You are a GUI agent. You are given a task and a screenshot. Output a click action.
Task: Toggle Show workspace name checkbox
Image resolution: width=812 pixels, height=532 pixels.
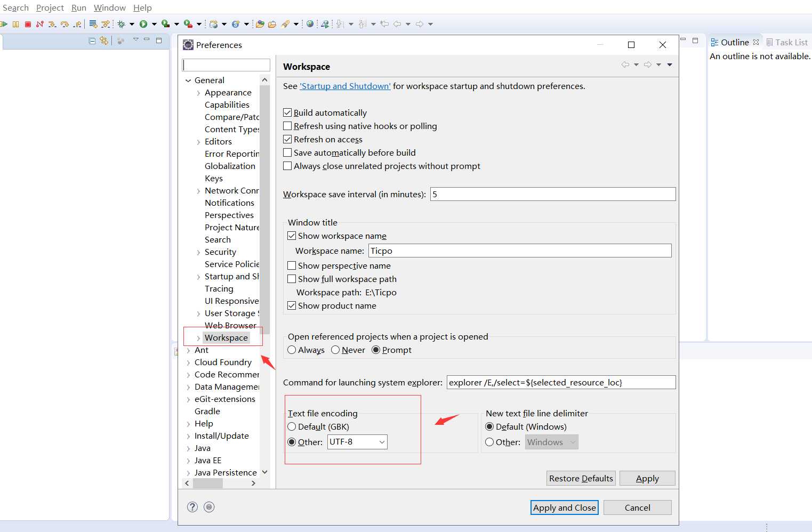pos(292,236)
